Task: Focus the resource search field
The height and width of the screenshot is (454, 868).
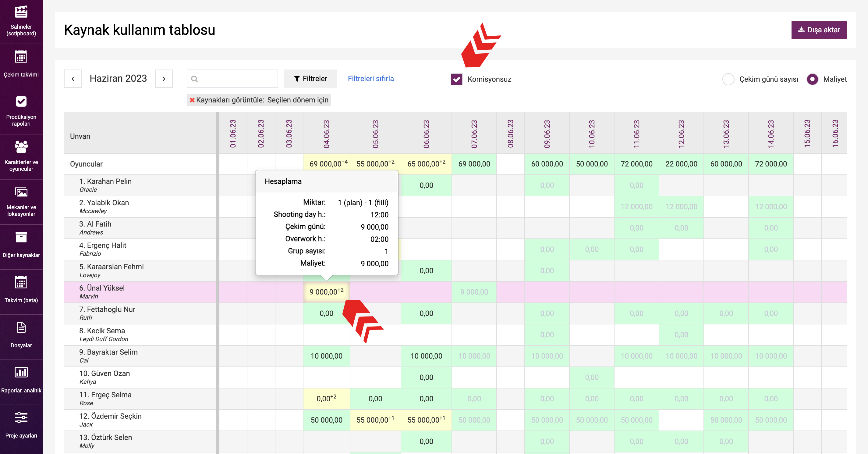Action: 232,79
